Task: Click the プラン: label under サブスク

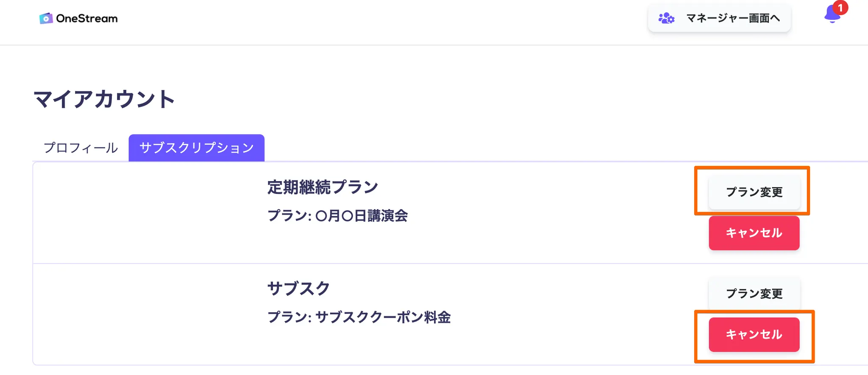Action: [x=289, y=317]
